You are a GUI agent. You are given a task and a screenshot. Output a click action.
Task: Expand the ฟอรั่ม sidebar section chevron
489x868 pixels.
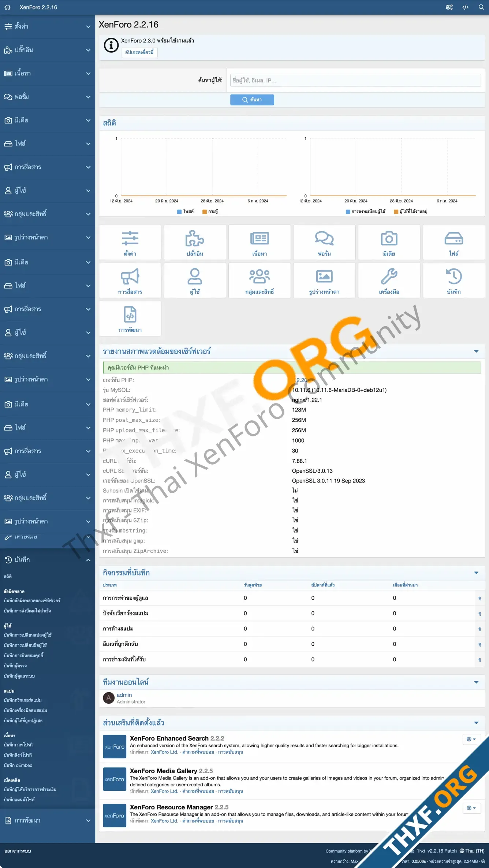tap(88, 97)
